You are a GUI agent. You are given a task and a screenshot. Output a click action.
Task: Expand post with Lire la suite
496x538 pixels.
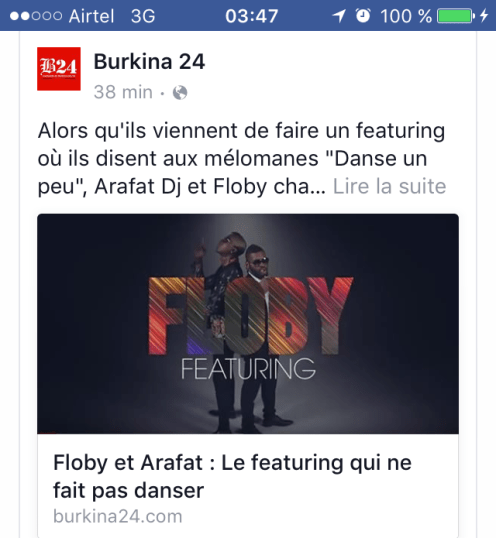pos(389,186)
